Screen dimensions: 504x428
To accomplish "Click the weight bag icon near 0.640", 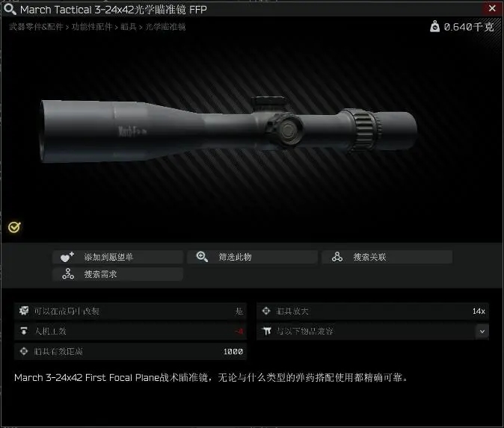I will pyautogui.click(x=434, y=26).
